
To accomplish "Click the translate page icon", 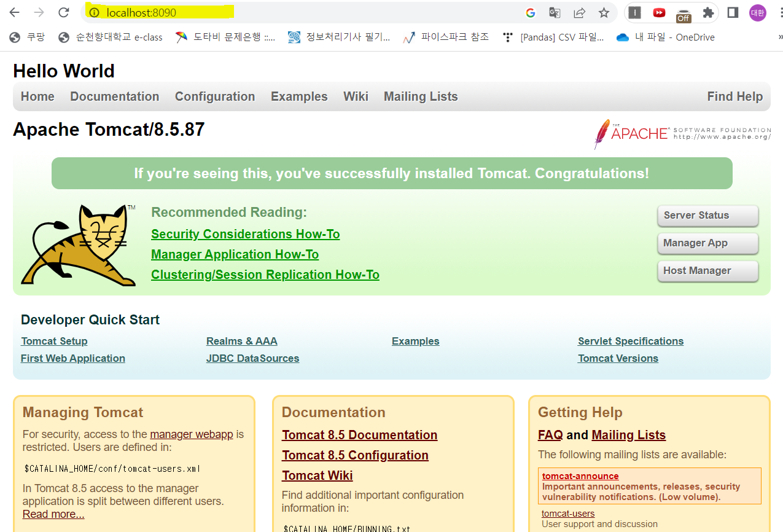I will click(x=555, y=12).
